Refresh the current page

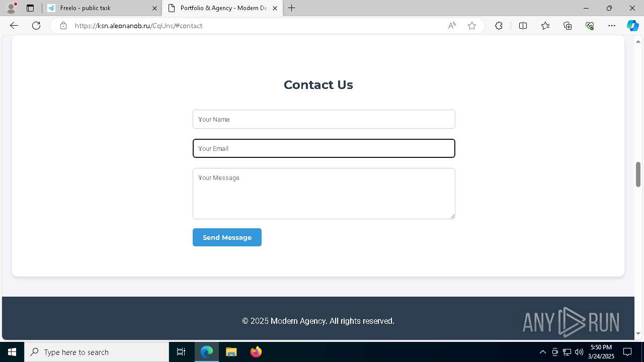(x=36, y=26)
